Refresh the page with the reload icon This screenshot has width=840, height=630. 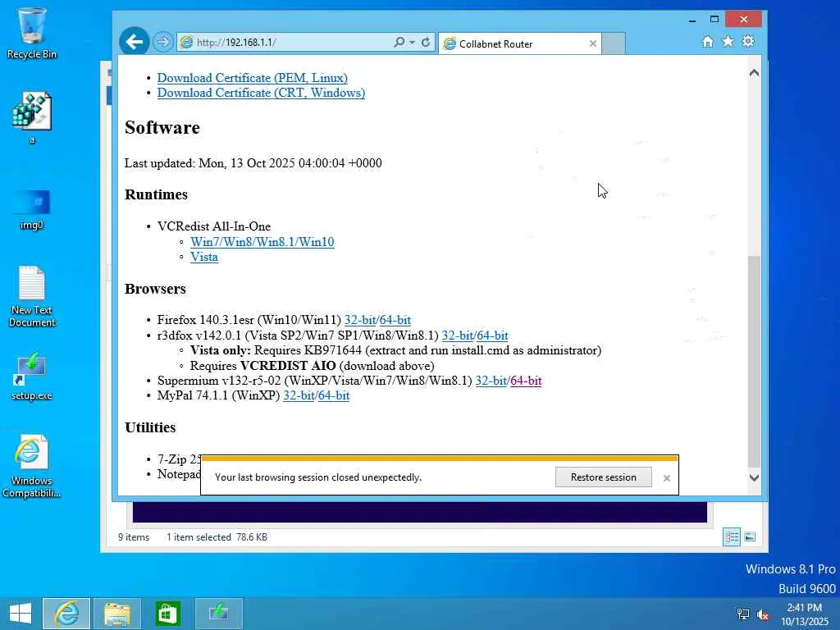click(x=426, y=42)
